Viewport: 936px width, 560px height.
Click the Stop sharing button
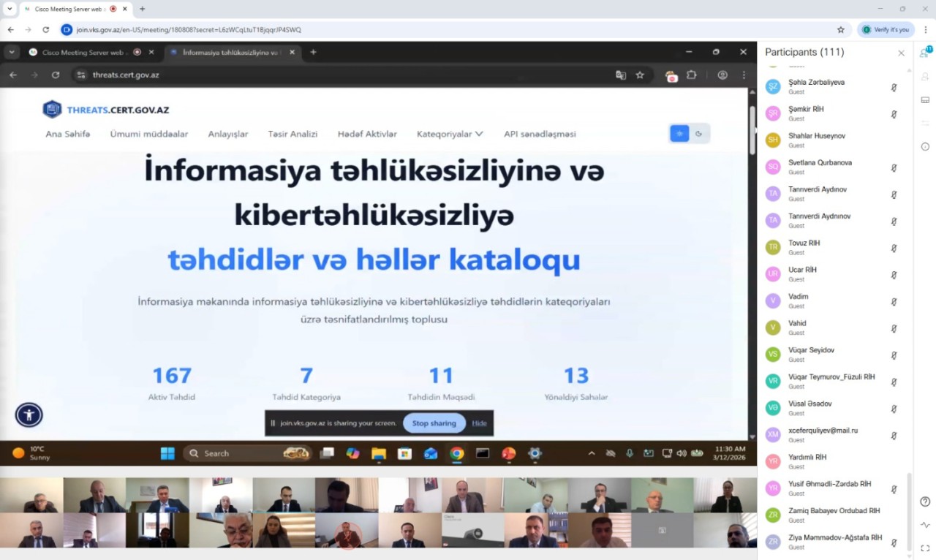(x=434, y=423)
